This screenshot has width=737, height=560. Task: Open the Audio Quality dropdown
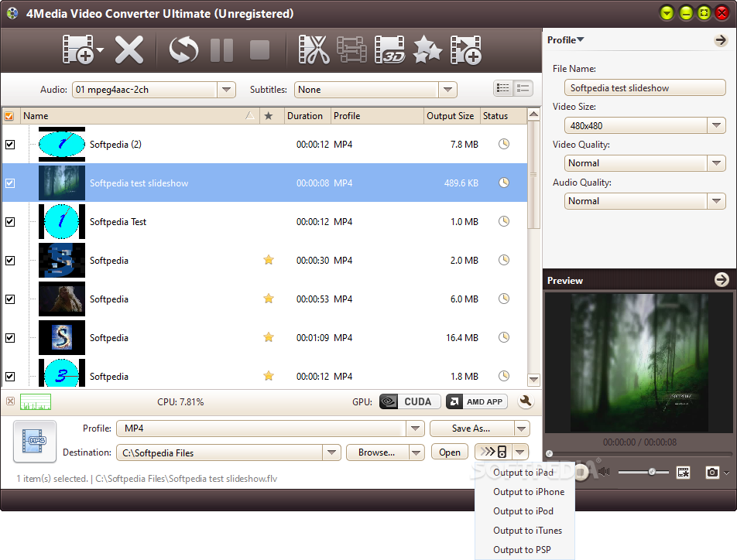[716, 201]
